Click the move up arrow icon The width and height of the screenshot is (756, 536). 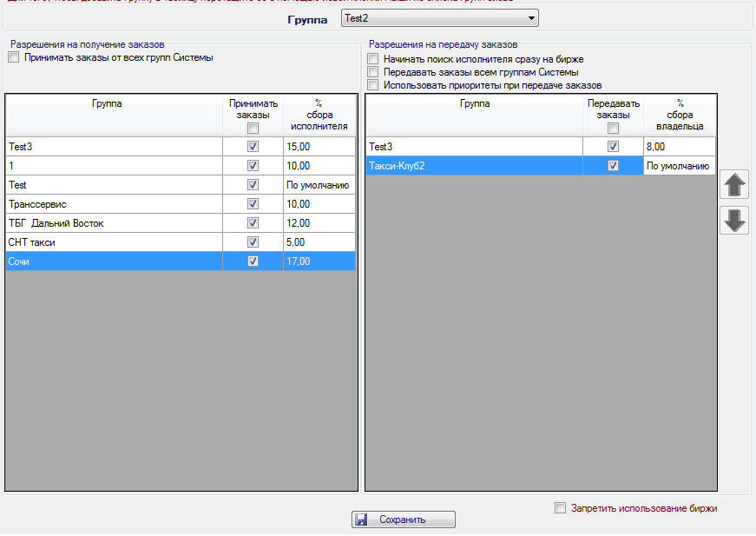[735, 185]
